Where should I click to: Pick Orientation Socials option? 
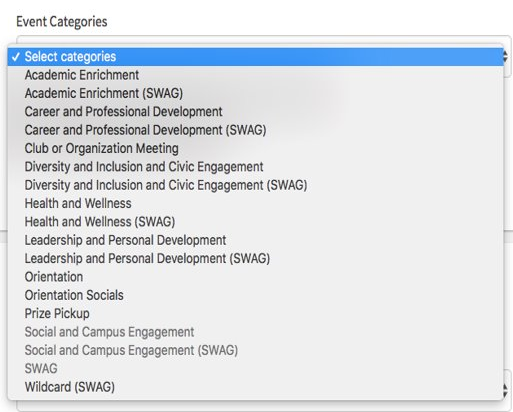pos(255,295)
